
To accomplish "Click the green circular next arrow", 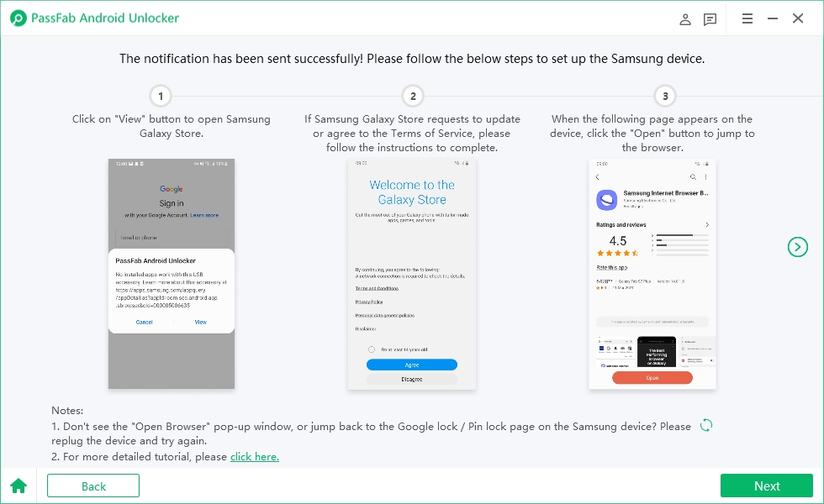I will pyautogui.click(x=797, y=247).
